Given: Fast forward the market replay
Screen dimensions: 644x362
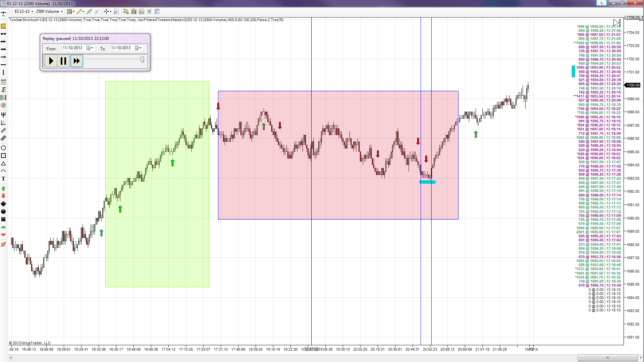Looking at the screenshot, I should 77,61.
